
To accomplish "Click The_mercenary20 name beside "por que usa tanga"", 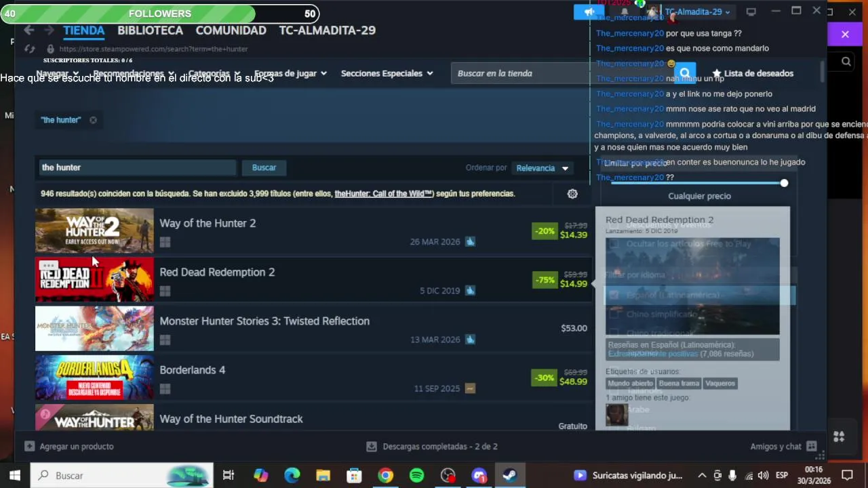I will [x=630, y=33].
